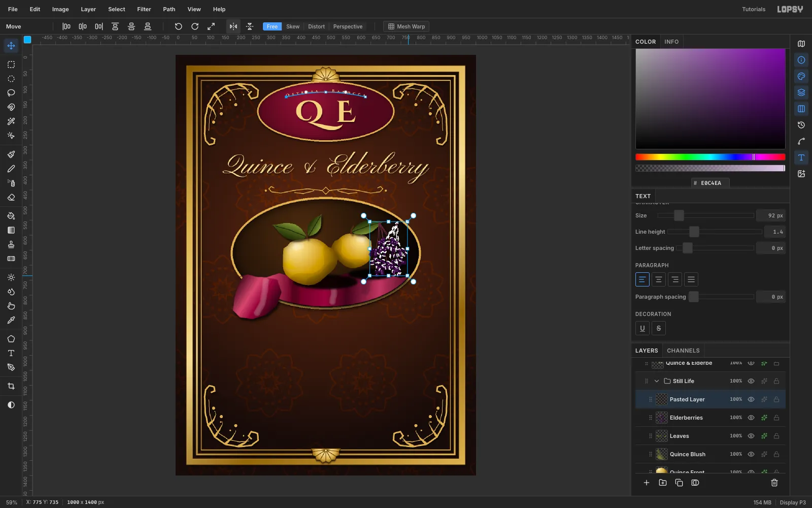Select the Move tool in the toolbox
The image size is (812, 508).
tap(11, 46)
